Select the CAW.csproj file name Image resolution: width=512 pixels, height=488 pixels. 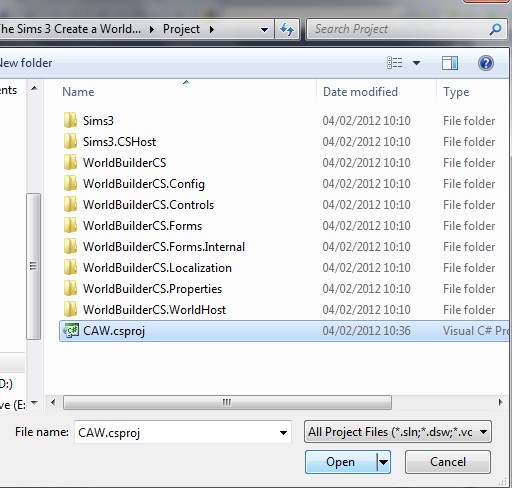coord(114,331)
